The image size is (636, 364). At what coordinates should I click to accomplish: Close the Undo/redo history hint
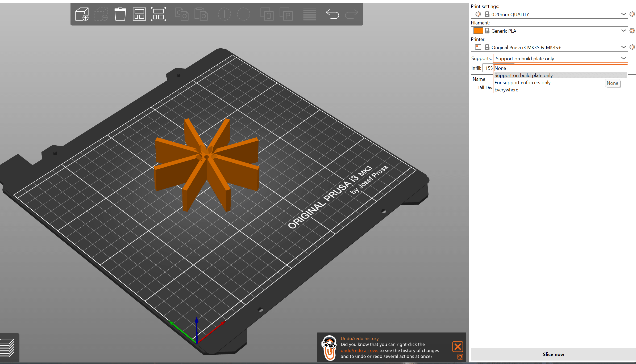(x=458, y=346)
